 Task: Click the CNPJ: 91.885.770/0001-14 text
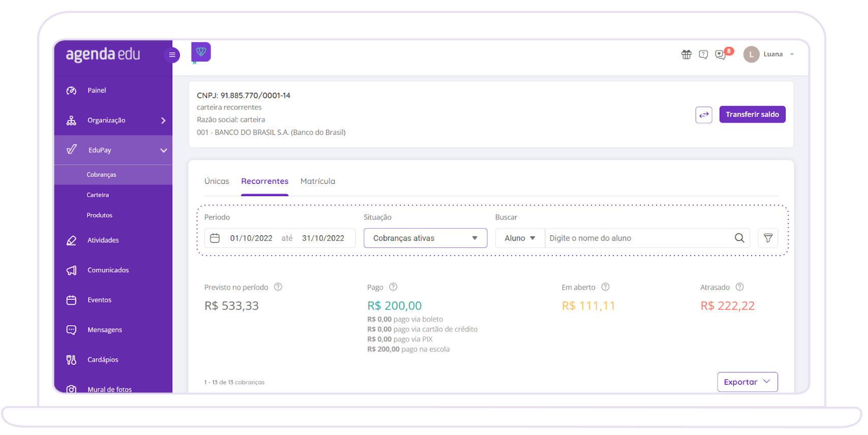(243, 96)
